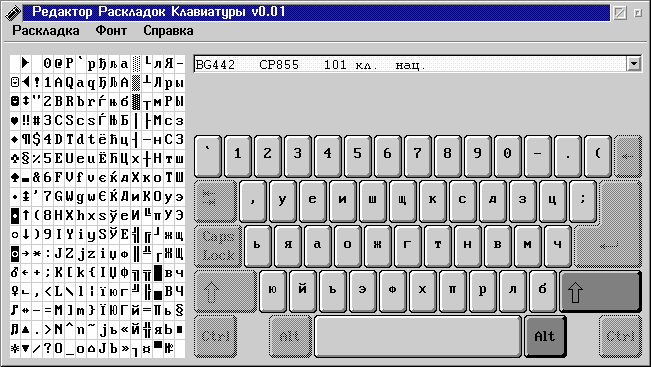Pick the up arrow in character table
The image size is (651, 367).
pyautogui.click(x=26, y=215)
